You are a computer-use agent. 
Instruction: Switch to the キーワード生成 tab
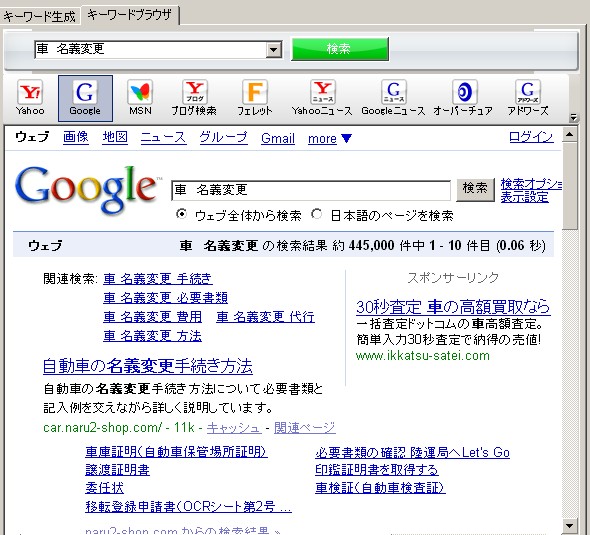[x=40, y=17]
